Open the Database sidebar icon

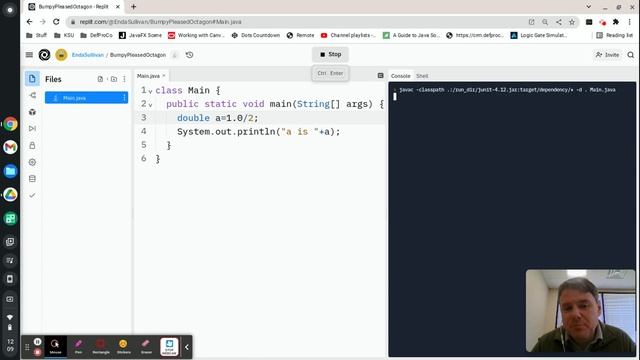tap(32, 179)
